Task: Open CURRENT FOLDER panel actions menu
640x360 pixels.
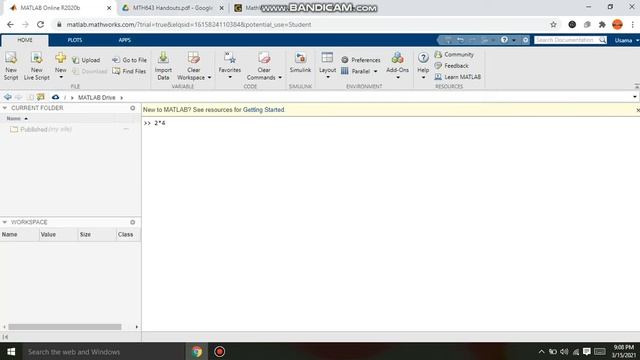Action: (133, 108)
